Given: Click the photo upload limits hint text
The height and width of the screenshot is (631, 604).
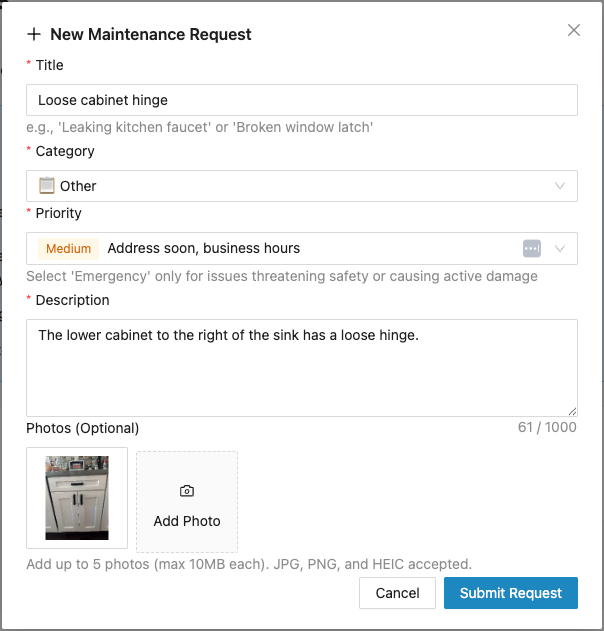Looking at the screenshot, I should coord(249,564).
